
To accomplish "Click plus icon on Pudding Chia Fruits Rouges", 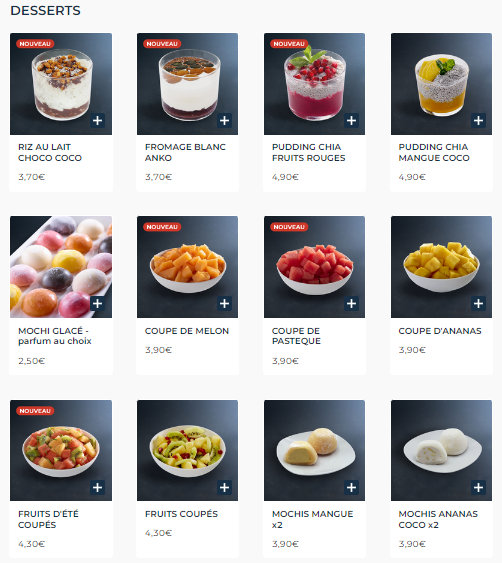I will pyautogui.click(x=352, y=121).
